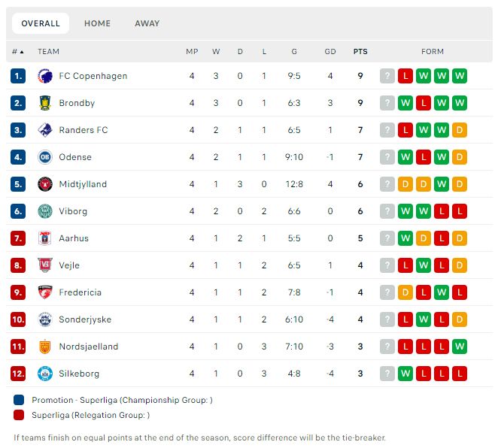This screenshot has width=498, height=448.
Task: Click the Nordsjaelland club shield icon
Action: coord(45,347)
